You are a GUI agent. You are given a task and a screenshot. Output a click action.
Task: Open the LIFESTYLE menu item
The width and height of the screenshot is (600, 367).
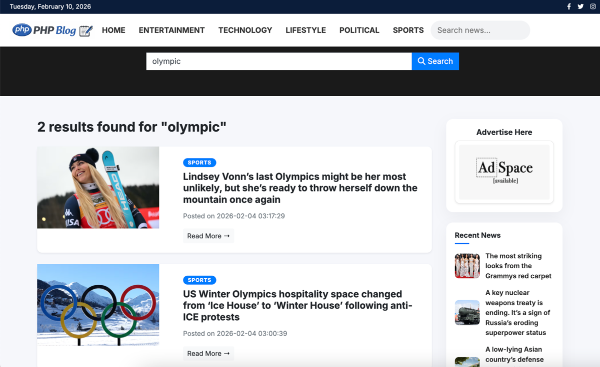tap(305, 30)
